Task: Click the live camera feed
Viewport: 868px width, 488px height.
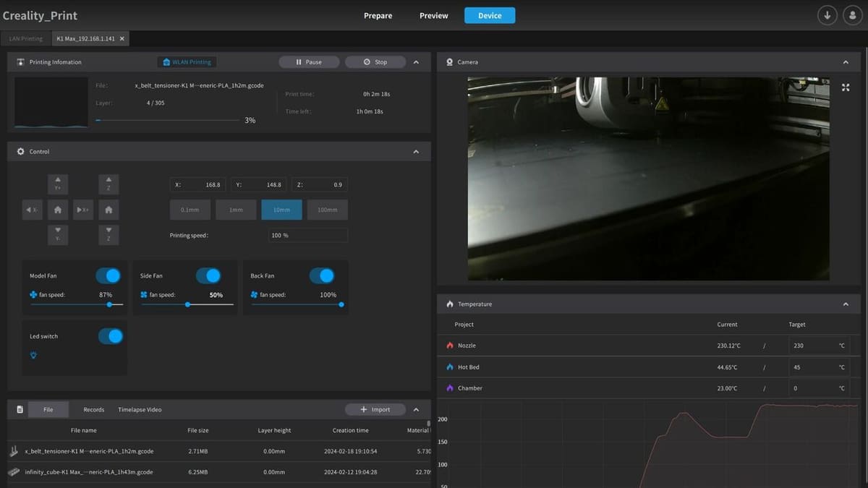Action: point(649,179)
